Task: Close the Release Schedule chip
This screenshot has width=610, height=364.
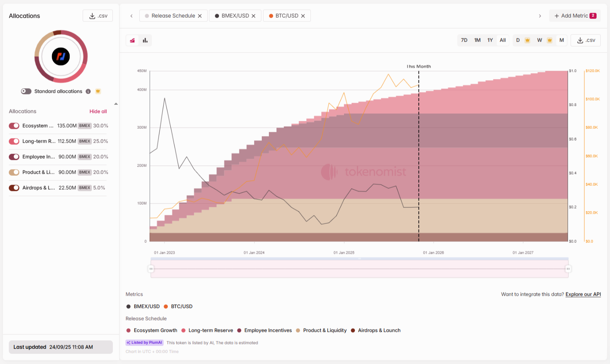Action: pos(200,16)
